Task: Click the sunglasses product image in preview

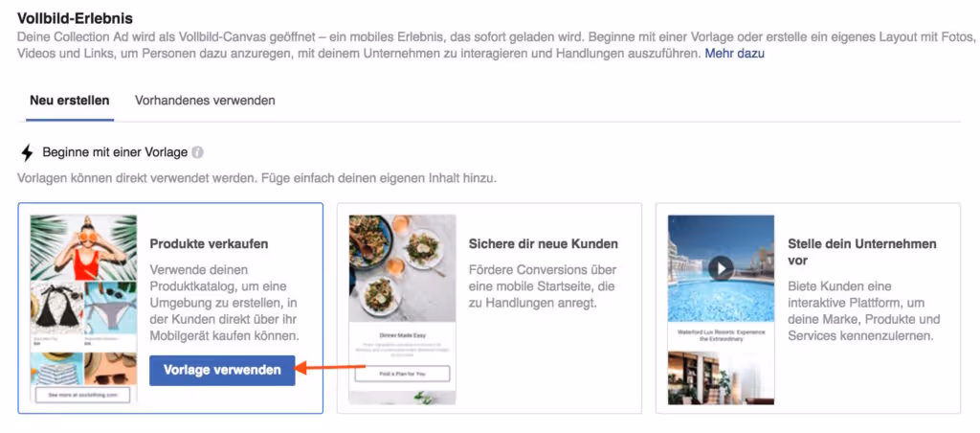Action: (111, 369)
